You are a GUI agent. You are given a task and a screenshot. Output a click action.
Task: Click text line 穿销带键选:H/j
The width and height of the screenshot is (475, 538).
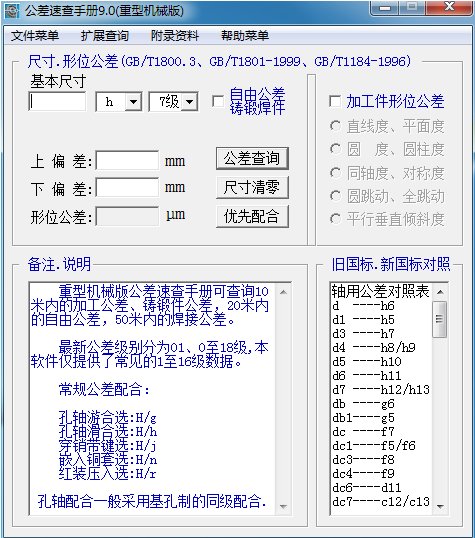(108, 446)
